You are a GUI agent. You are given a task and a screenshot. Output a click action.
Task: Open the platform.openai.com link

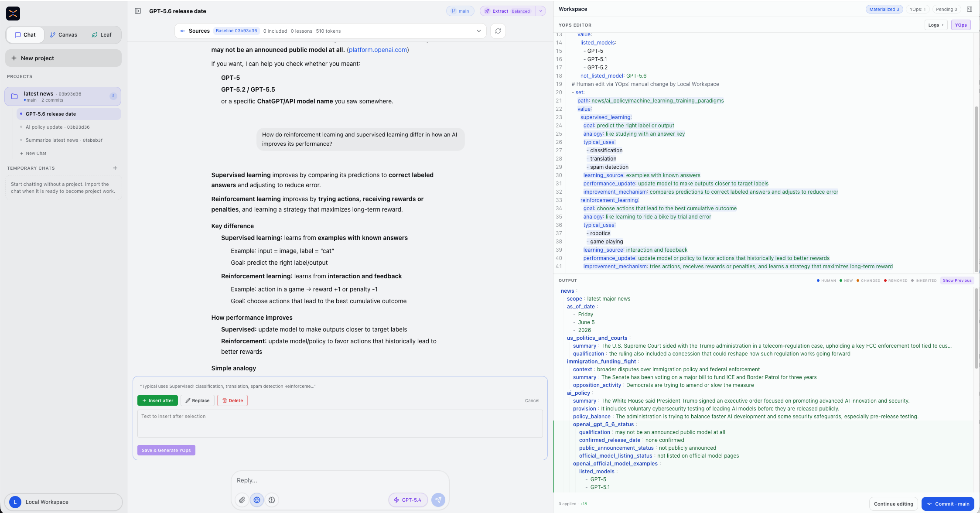tap(378, 50)
